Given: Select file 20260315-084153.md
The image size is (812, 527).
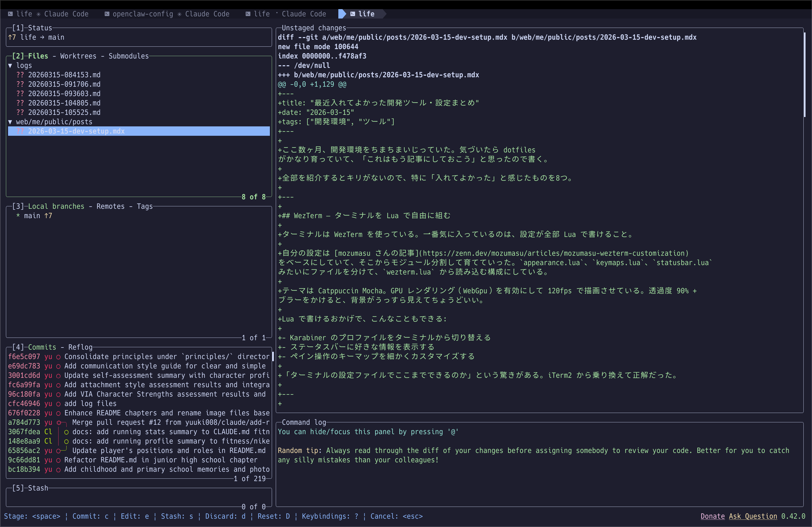Looking at the screenshot, I should point(139,75).
